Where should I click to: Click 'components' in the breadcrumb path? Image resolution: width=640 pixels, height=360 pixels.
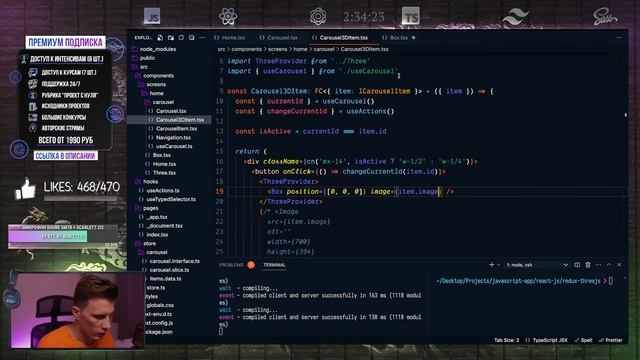[x=247, y=49]
